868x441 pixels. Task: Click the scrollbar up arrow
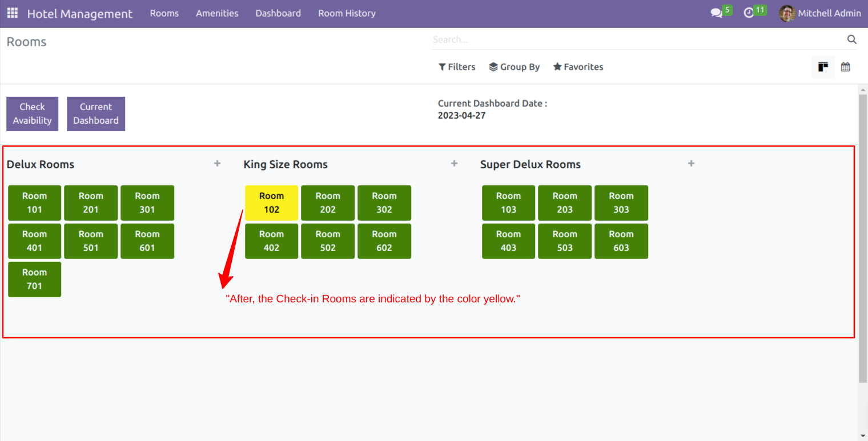[x=863, y=90]
